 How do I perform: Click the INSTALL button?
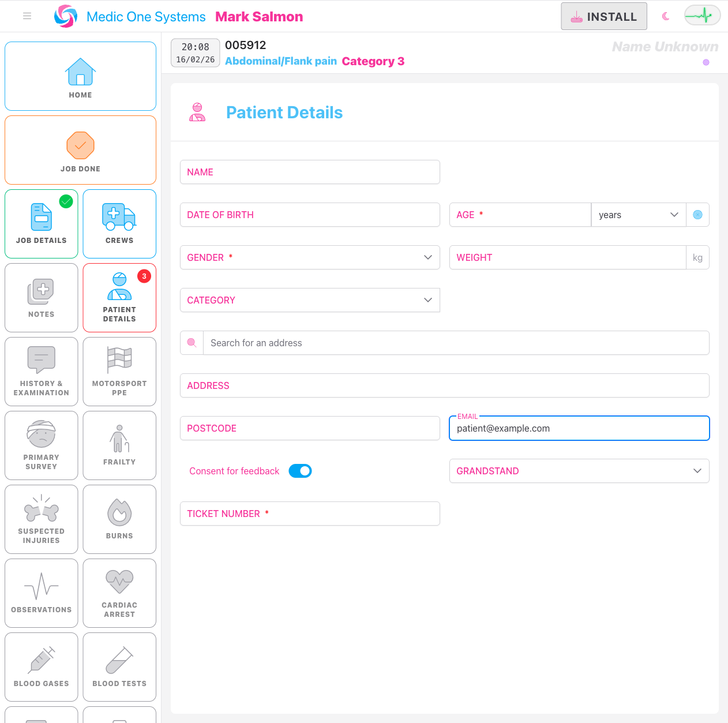(x=603, y=16)
